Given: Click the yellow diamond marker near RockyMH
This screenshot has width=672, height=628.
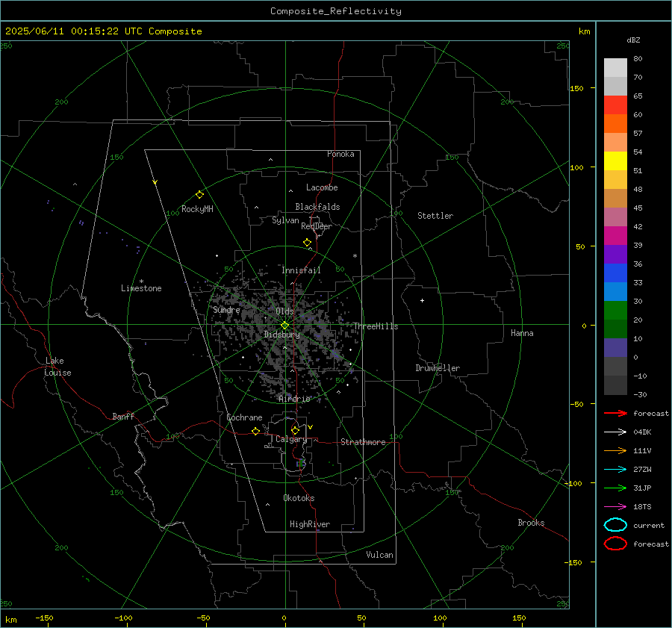Looking at the screenshot, I should tap(199, 195).
